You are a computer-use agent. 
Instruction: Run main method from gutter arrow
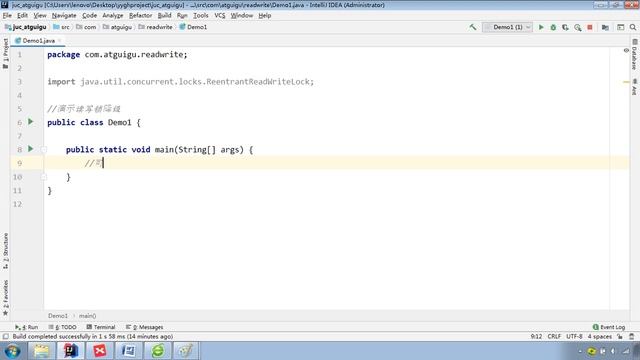click(31, 149)
